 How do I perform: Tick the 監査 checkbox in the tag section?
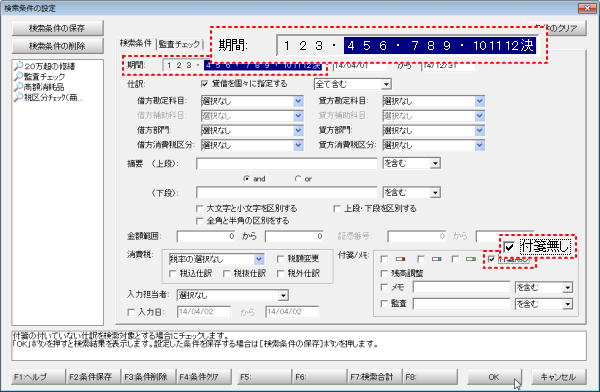pyautogui.click(x=384, y=304)
